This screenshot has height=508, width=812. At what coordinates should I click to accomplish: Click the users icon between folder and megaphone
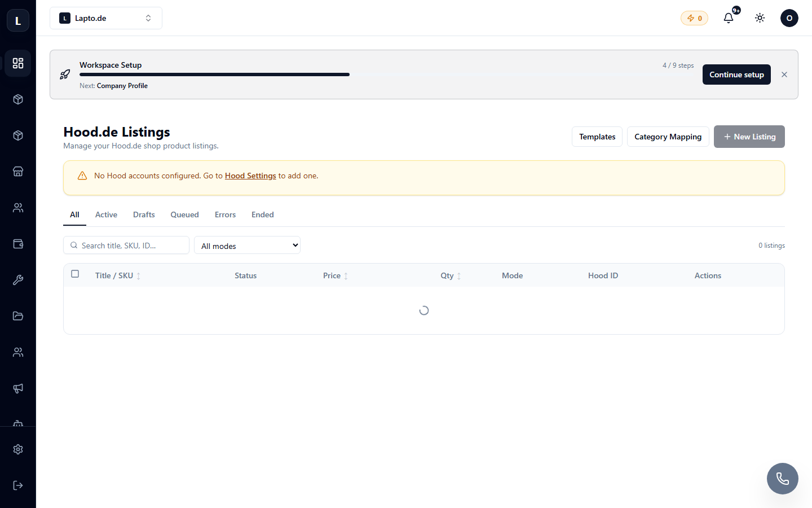18,352
